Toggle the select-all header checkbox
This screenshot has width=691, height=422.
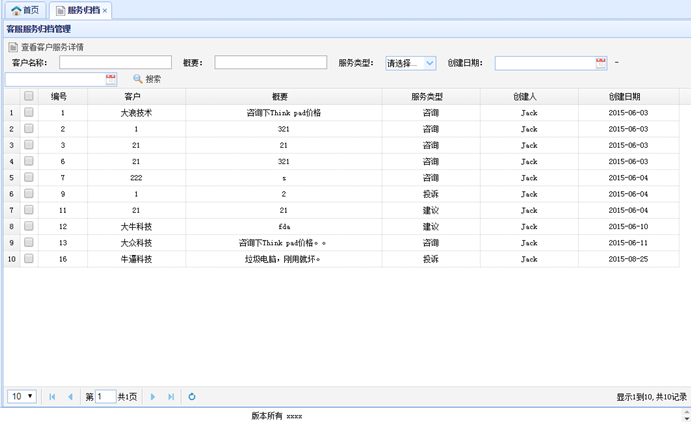(29, 96)
